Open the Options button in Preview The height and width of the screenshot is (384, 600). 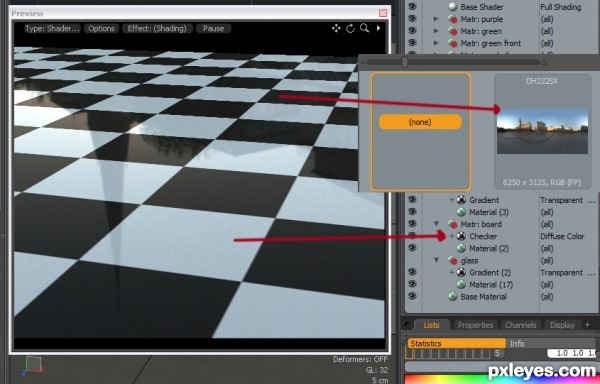pyautogui.click(x=101, y=28)
